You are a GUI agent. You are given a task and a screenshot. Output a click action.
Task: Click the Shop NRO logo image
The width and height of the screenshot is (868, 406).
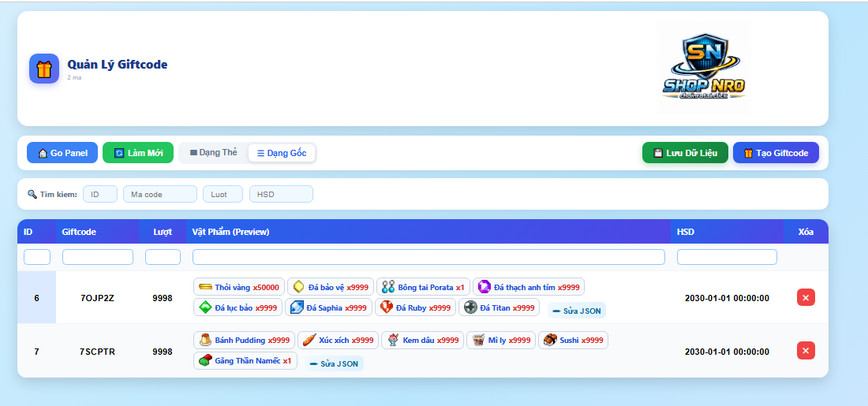tap(704, 68)
